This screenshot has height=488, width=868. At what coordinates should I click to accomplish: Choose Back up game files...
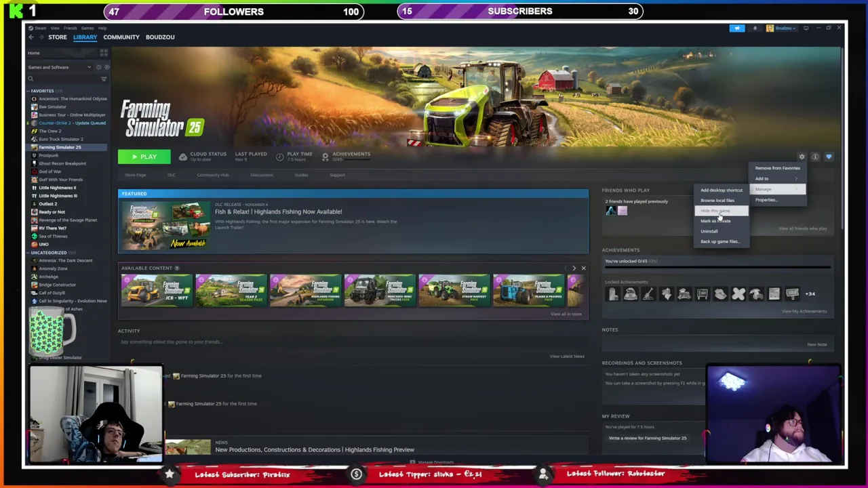coord(722,241)
